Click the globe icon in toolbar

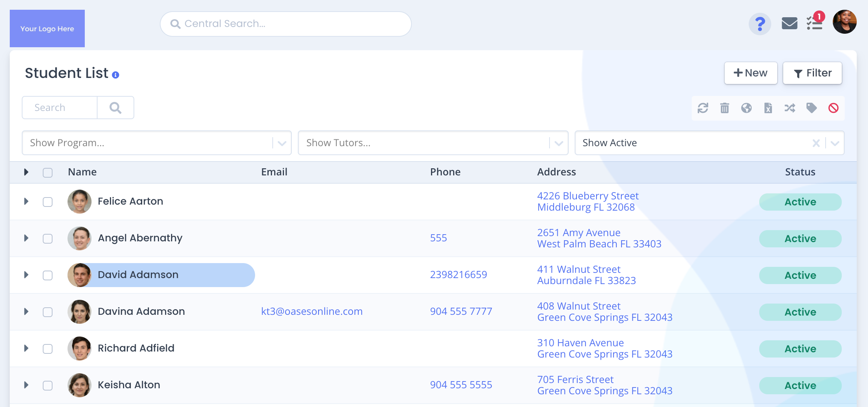pyautogui.click(x=746, y=108)
